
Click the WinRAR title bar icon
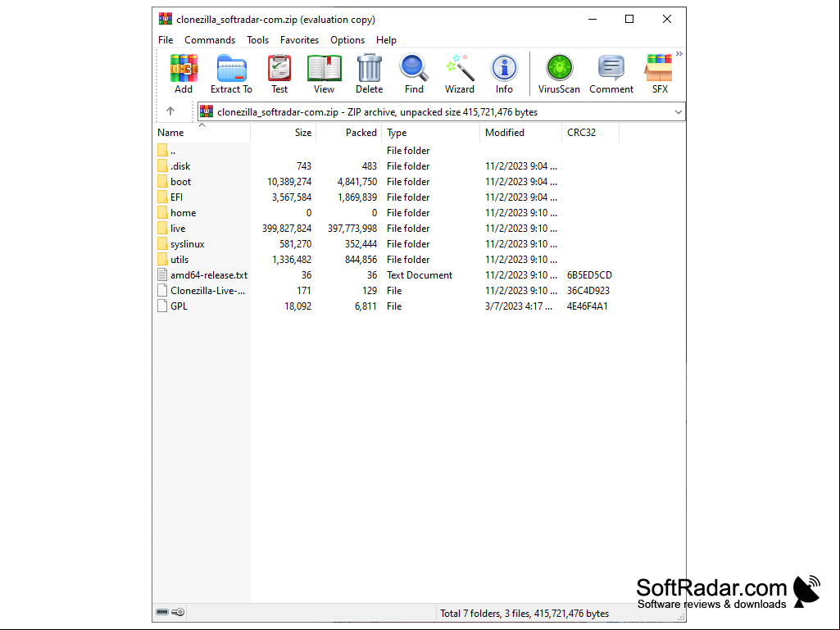tap(166, 20)
